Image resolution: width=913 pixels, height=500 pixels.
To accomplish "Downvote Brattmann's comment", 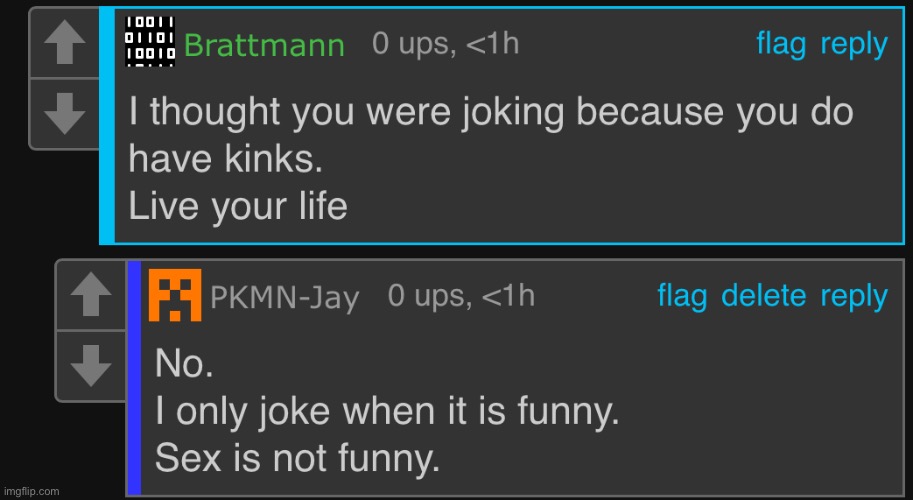I will tap(65, 114).
